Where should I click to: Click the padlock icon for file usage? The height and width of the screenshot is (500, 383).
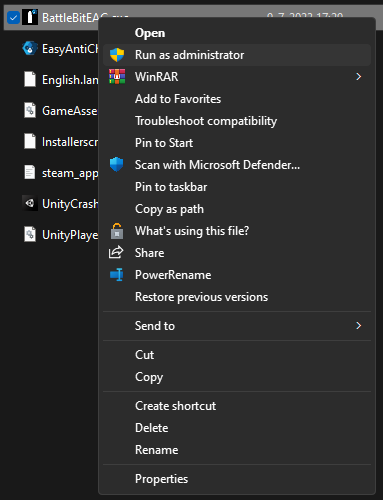click(x=117, y=231)
